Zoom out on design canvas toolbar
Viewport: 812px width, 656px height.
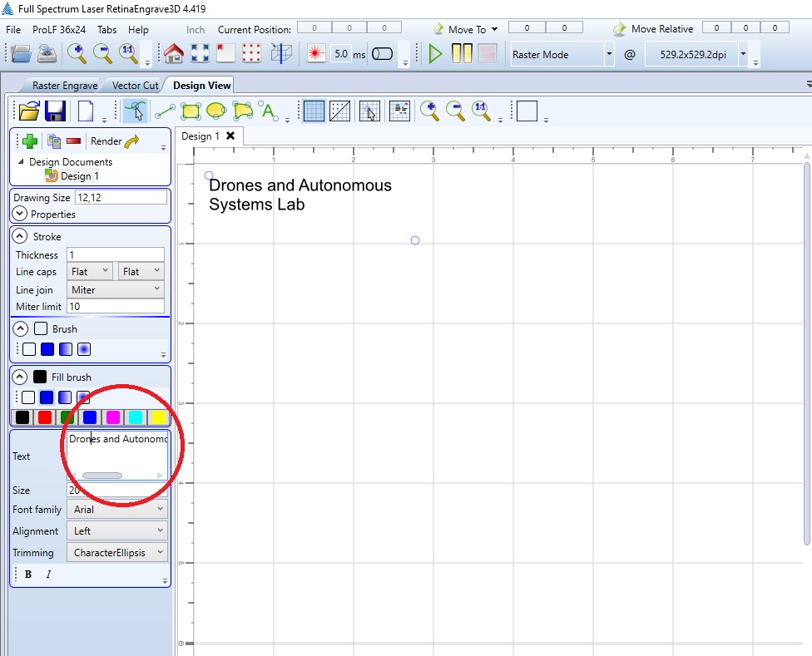point(456,111)
